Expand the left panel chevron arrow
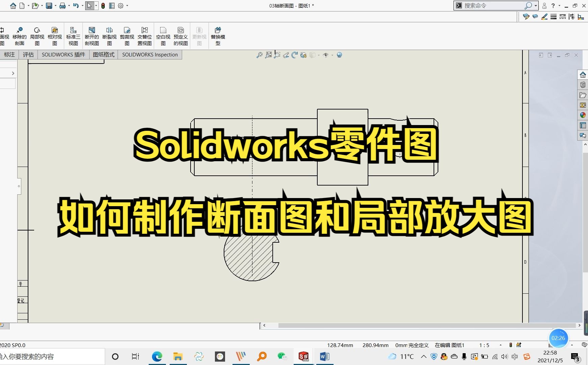Viewport: 588px width, 365px height. click(x=13, y=73)
